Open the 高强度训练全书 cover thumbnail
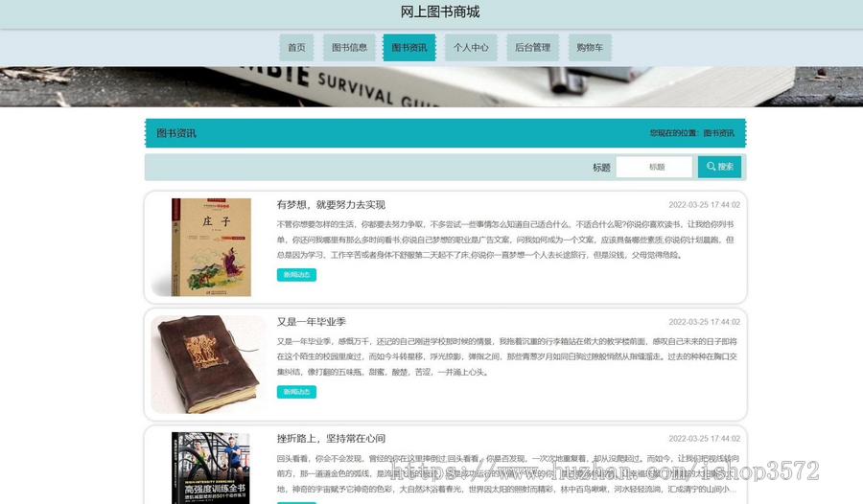The height and width of the screenshot is (504, 863). [211, 468]
